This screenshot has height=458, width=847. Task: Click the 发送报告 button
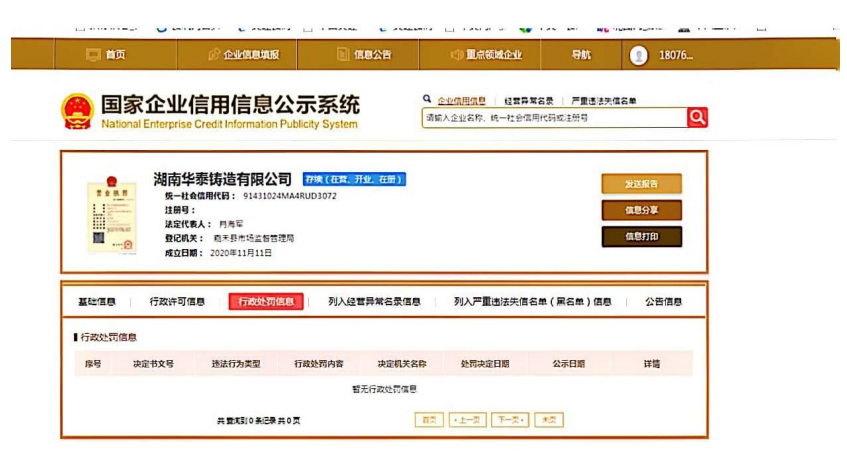[642, 184]
